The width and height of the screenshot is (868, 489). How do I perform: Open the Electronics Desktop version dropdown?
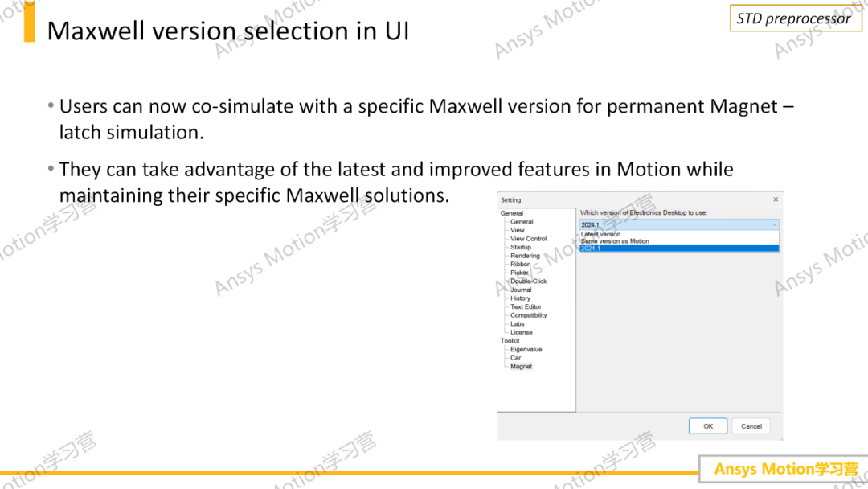pyautogui.click(x=679, y=224)
